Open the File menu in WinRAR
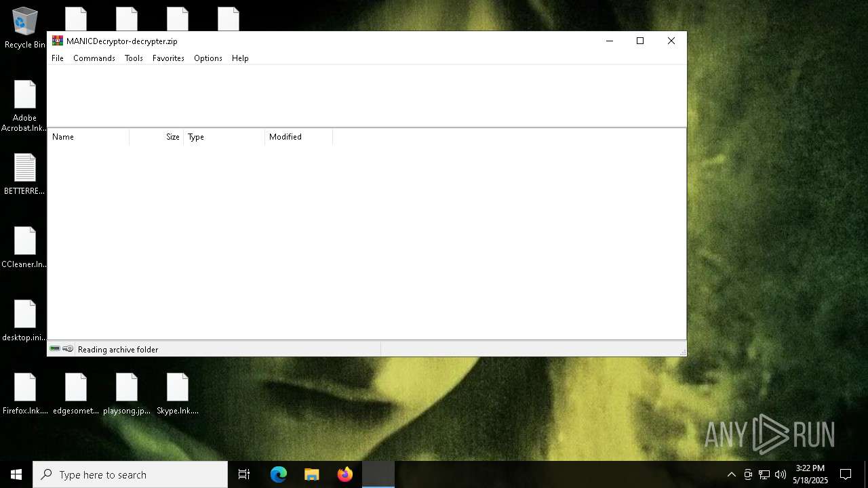The image size is (868, 488). tap(58, 58)
